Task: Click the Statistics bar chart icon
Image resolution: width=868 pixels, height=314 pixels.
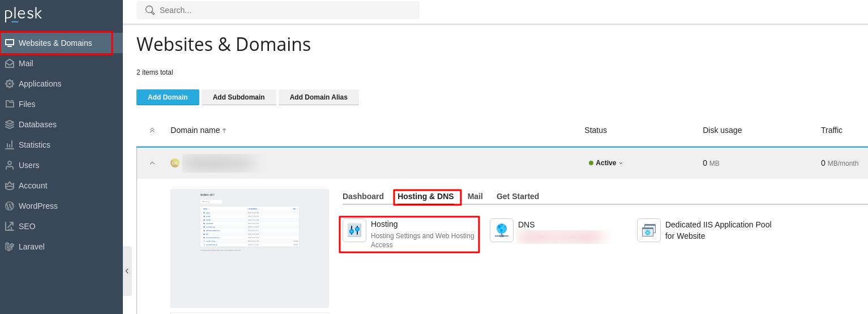Action: tap(10, 145)
